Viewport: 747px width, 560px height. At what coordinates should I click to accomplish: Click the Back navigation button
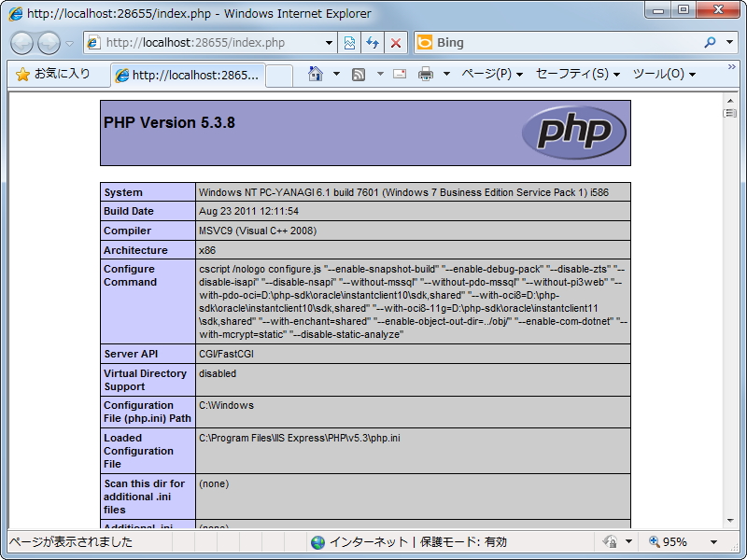21,43
